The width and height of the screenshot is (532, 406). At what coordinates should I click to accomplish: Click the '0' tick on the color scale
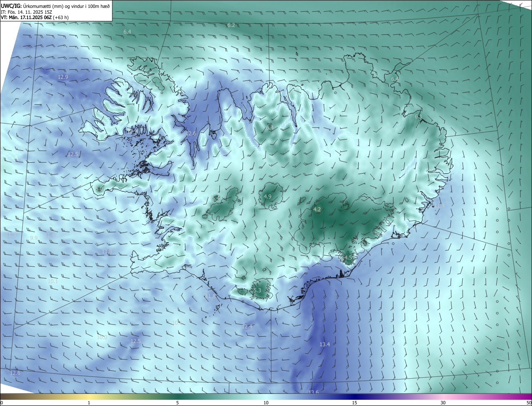click(2, 403)
